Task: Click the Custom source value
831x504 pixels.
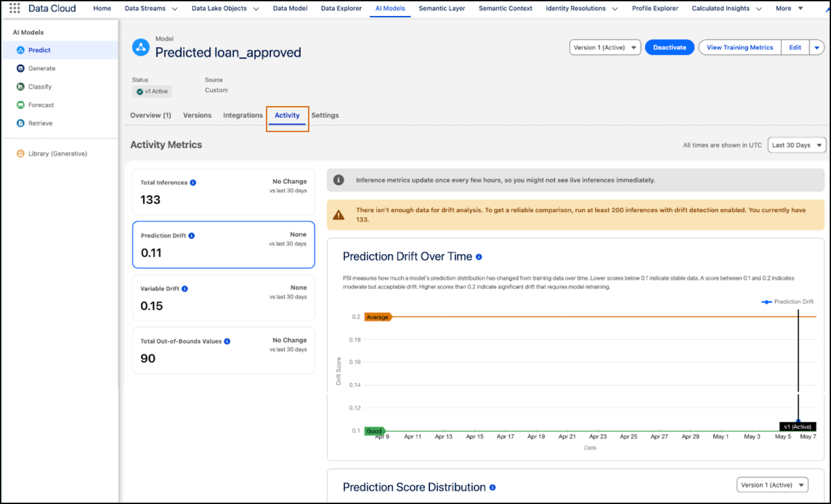Action: [217, 90]
